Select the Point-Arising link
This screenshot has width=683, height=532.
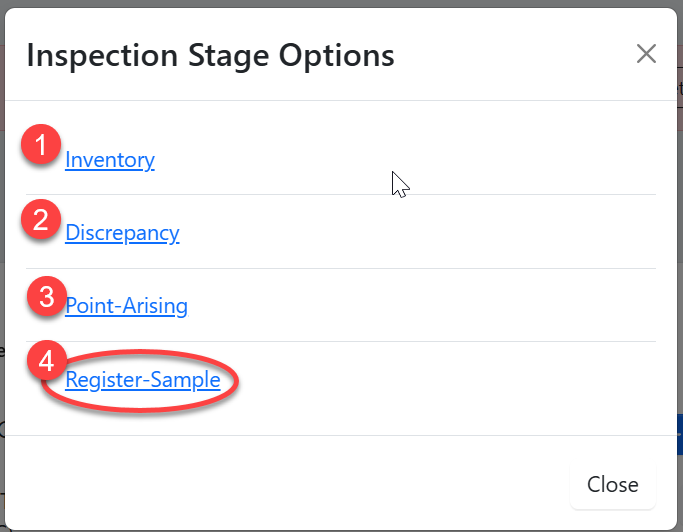tap(126, 306)
